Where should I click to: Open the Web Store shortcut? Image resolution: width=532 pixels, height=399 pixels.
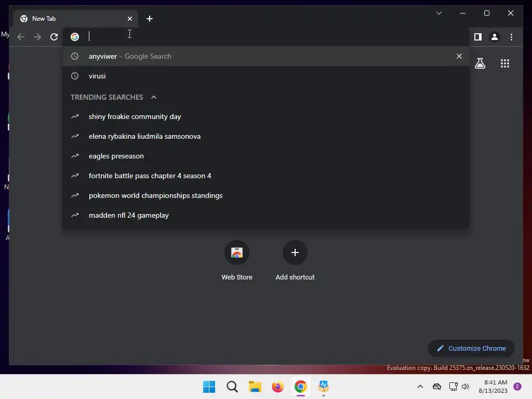coord(237,260)
